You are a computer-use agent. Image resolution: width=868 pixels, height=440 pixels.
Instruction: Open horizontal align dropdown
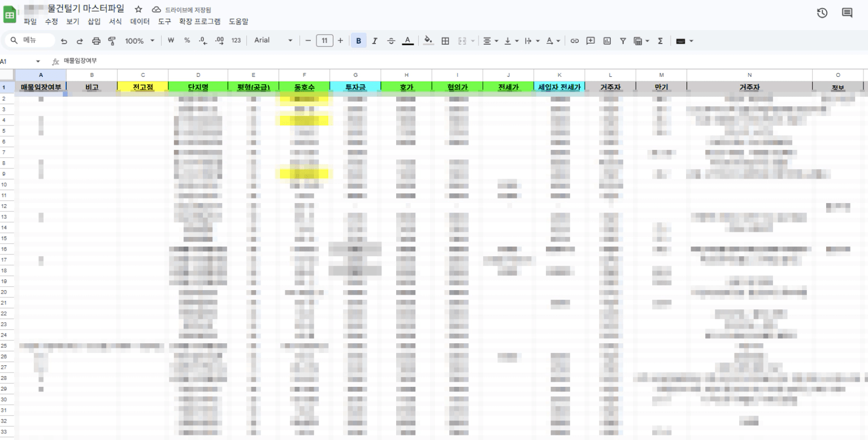491,41
